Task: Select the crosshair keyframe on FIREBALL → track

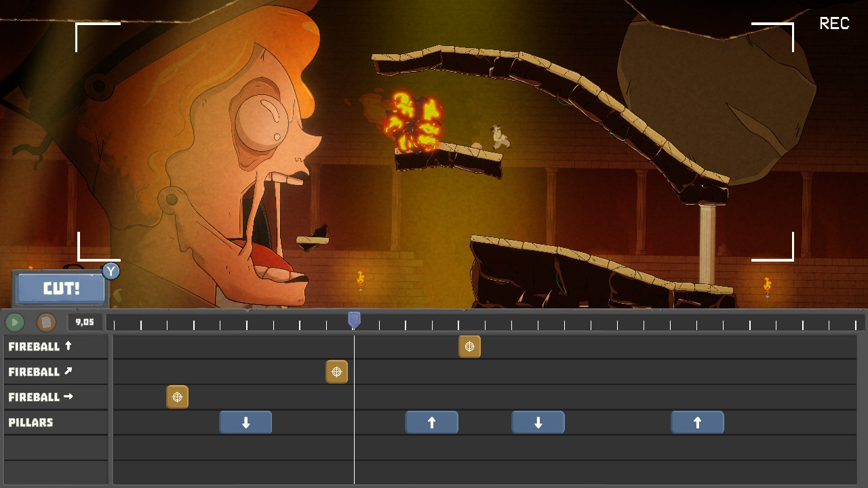Action: 177,397
